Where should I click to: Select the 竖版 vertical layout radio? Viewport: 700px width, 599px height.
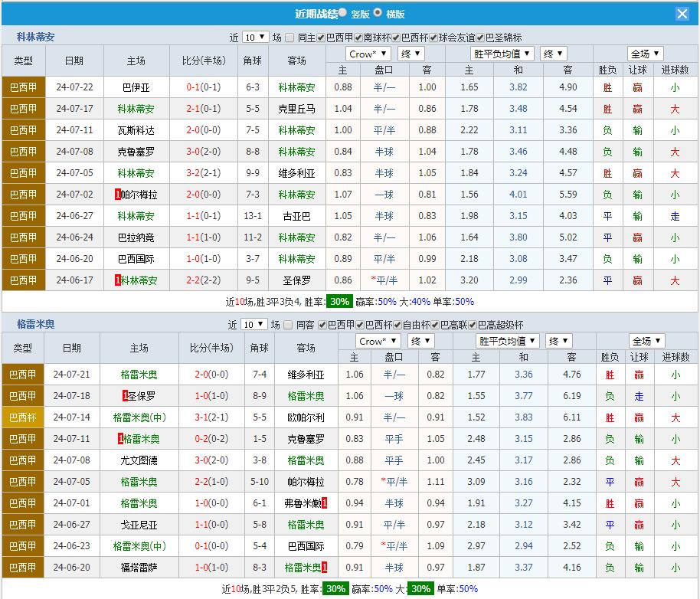click(342, 13)
